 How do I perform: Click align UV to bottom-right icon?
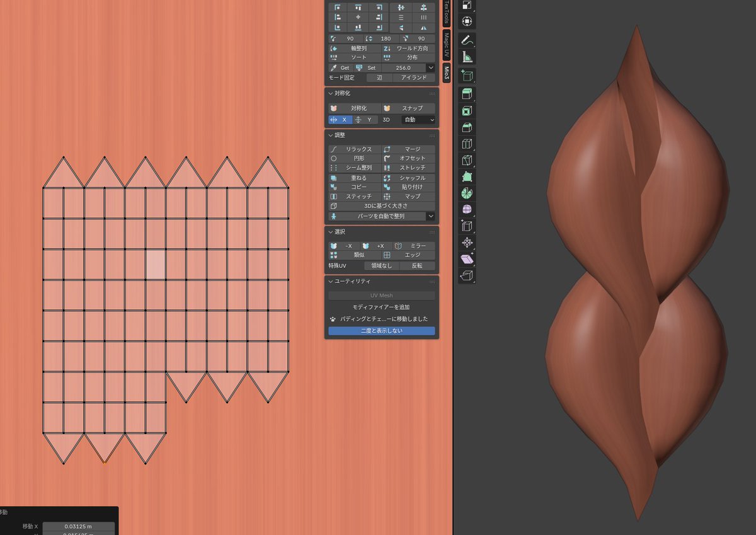378,27
